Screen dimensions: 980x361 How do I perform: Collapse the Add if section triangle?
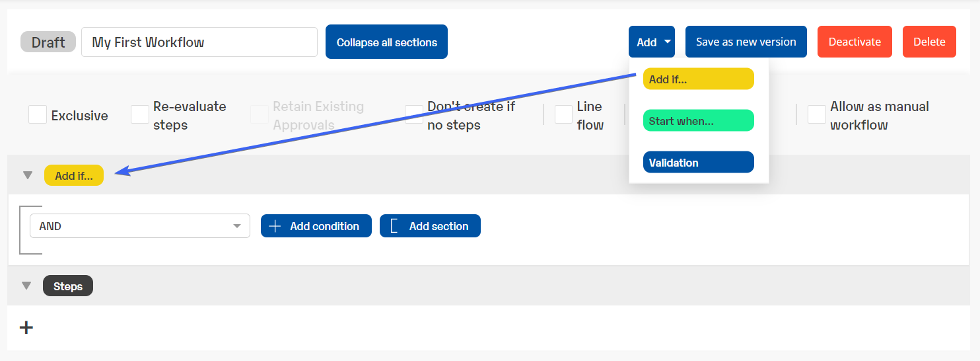coord(27,175)
